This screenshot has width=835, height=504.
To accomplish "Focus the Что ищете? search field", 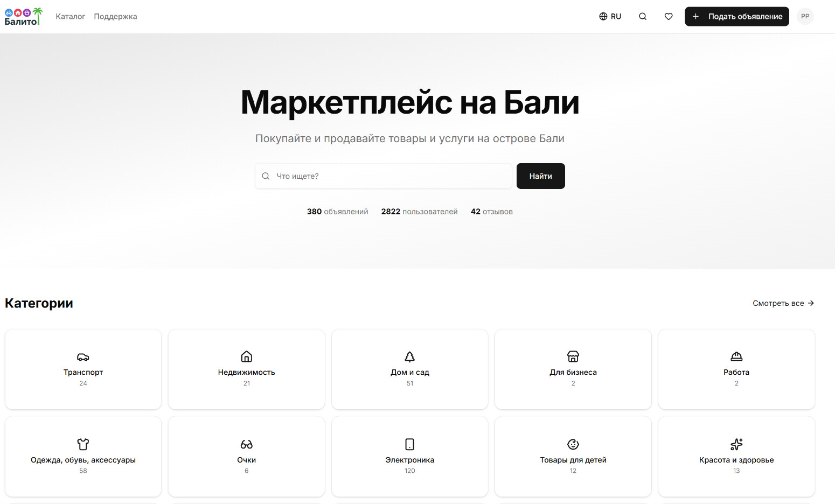I will click(384, 176).
